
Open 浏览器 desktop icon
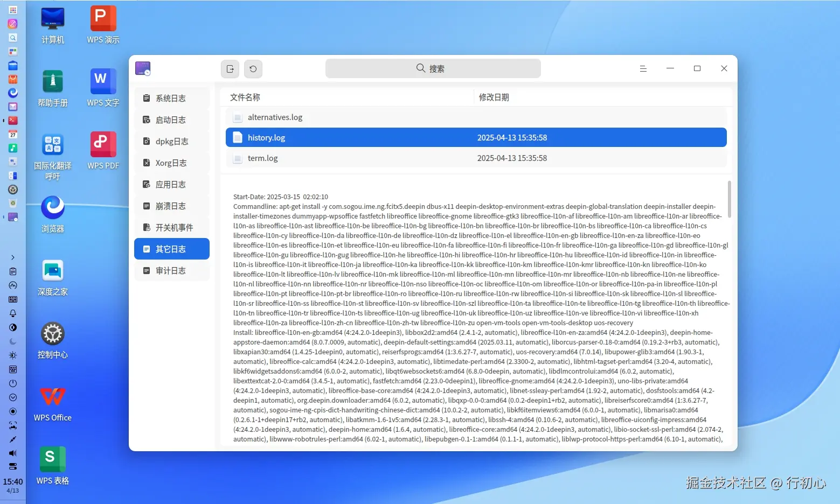[53, 215]
